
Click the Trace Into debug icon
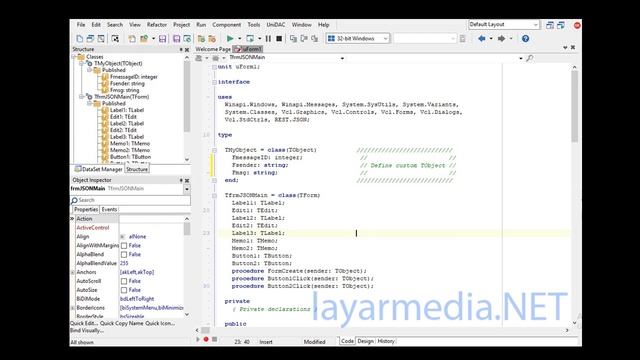tap(293, 38)
